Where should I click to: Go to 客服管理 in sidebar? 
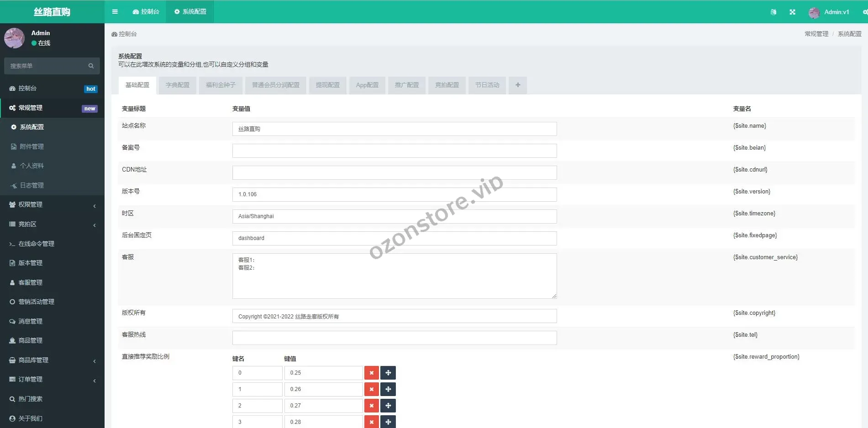click(x=30, y=283)
